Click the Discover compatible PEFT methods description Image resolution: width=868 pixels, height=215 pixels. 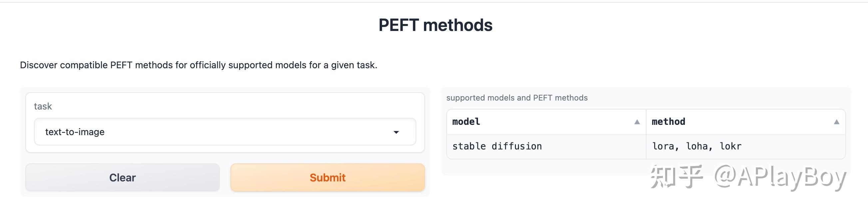[199, 65]
